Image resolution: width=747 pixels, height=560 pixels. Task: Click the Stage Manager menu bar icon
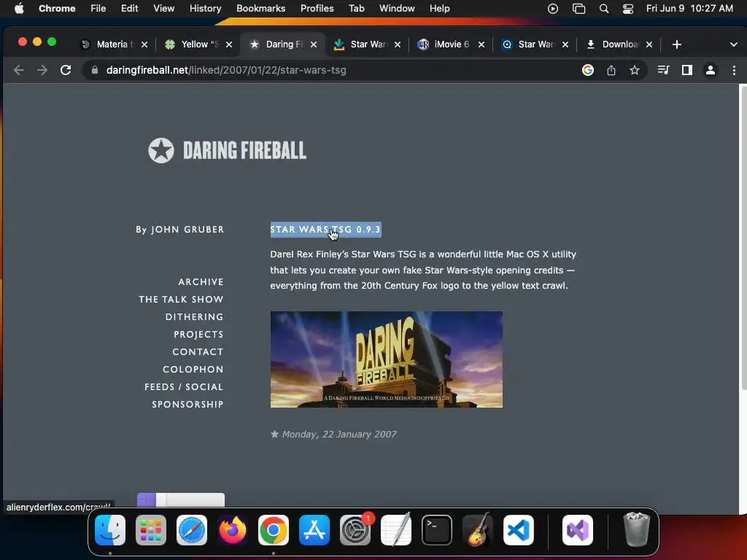pos(578,9)
